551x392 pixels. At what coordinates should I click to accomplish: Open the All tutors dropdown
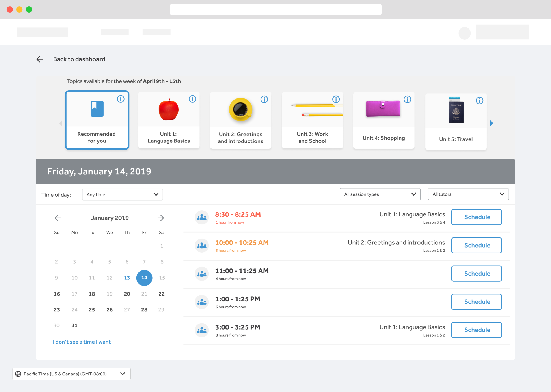(468, 194)
